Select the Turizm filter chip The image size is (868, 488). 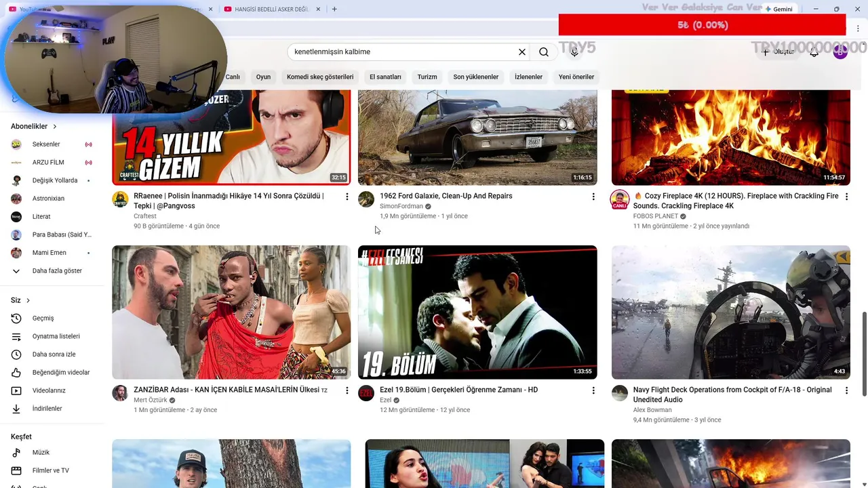coord(427,77)
